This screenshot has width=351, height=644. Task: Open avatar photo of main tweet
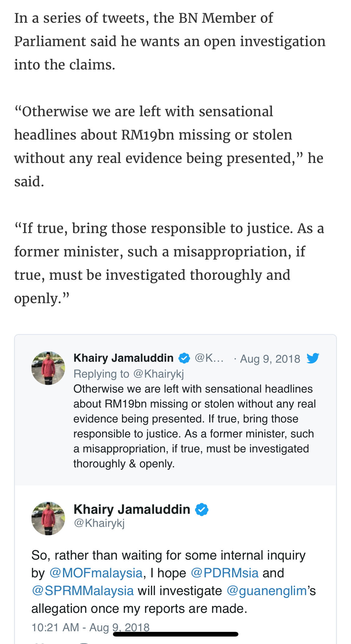point(48,518)
